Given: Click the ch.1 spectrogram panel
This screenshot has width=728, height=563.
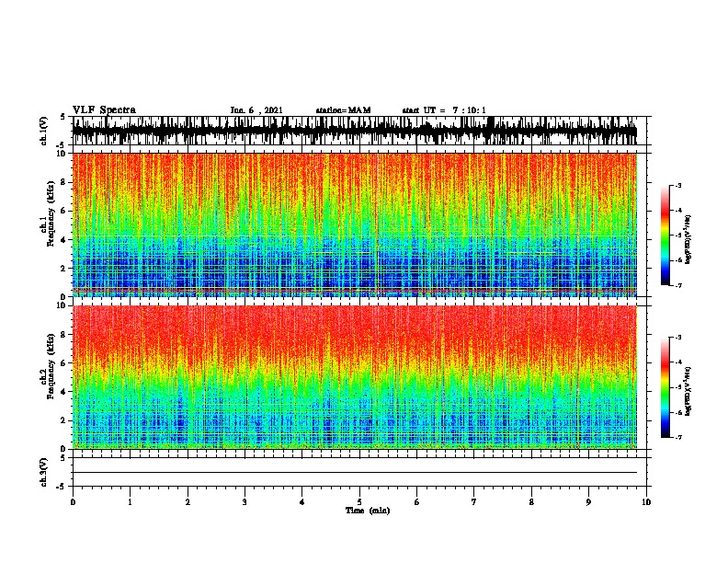Looking at the screenshot, I should point(354,224).
